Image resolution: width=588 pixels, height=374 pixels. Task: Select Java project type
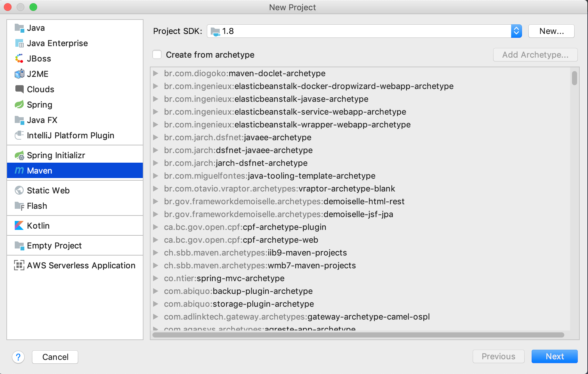(x=75, y=28)
